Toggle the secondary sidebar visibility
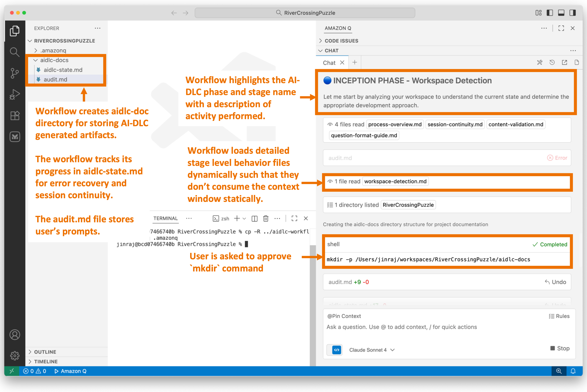587x392 pixels. [573, 13]
